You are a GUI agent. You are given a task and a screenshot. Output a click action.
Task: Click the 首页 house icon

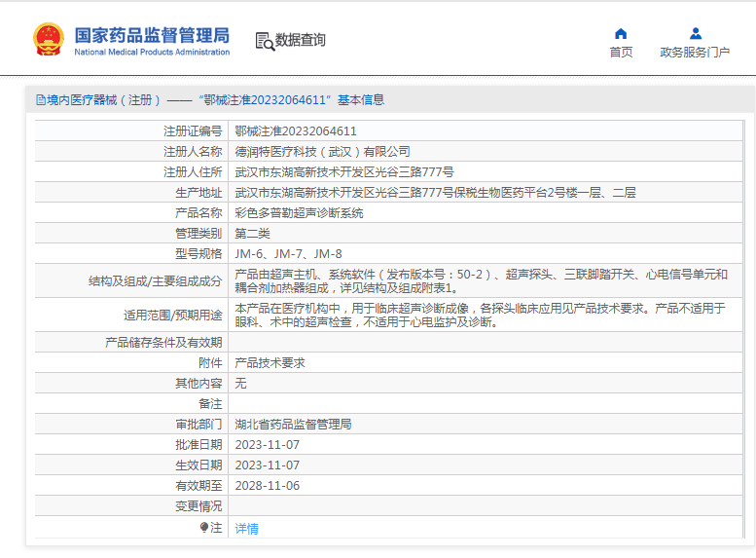pos(621,33)
